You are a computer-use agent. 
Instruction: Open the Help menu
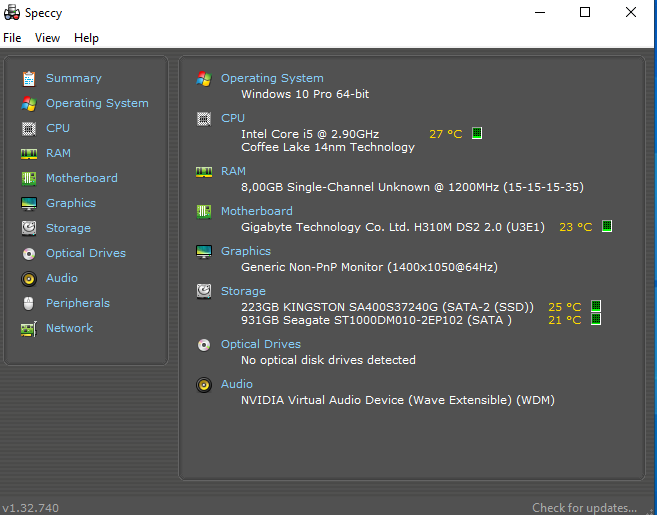(86, 38)
